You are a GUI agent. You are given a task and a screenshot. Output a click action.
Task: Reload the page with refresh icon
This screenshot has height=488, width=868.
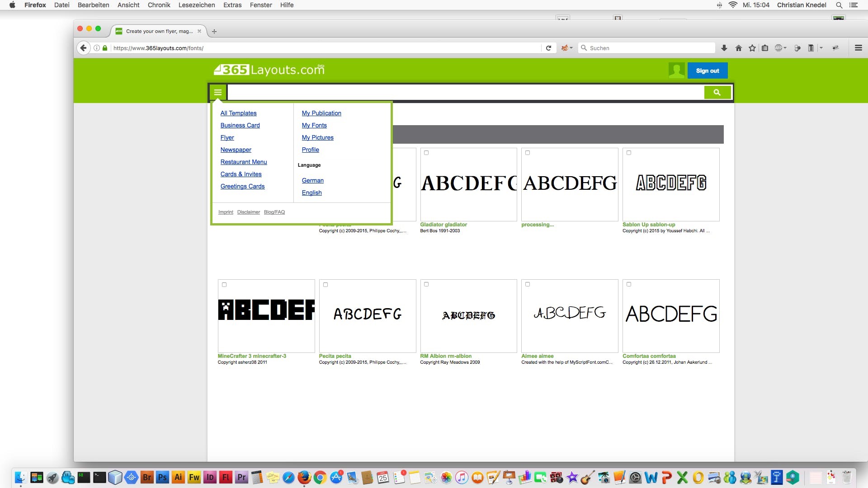(548, 48)
